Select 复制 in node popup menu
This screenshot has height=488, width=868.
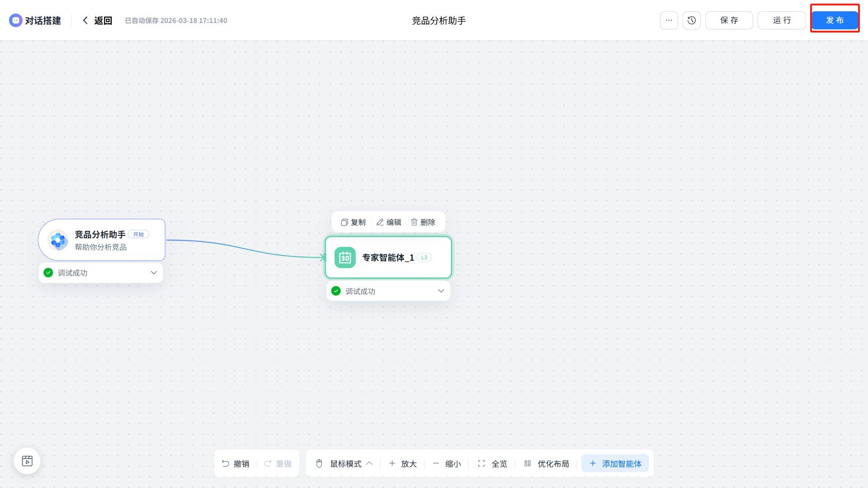[x=353, y=222]
